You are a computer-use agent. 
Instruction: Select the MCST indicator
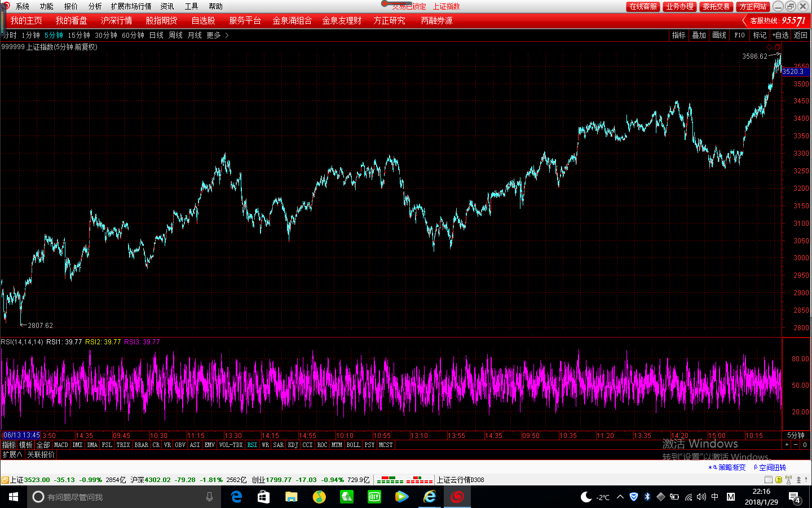pos(386,445)
